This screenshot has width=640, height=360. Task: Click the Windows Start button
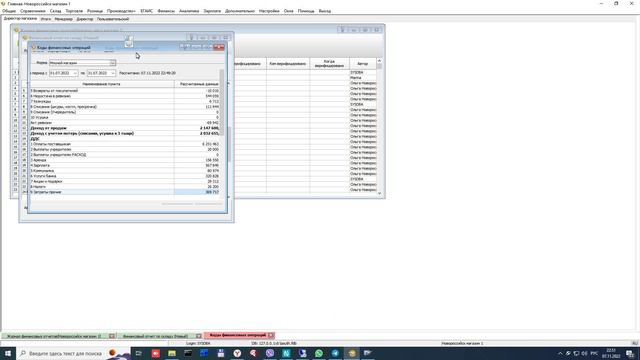pyautogui.click(x=8, y=353)
